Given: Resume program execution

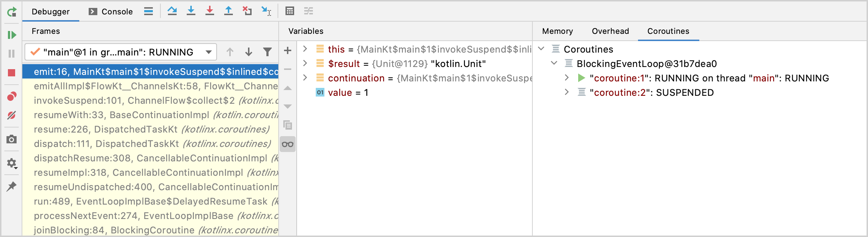Looking at the screenshot, I should (12, 35).
